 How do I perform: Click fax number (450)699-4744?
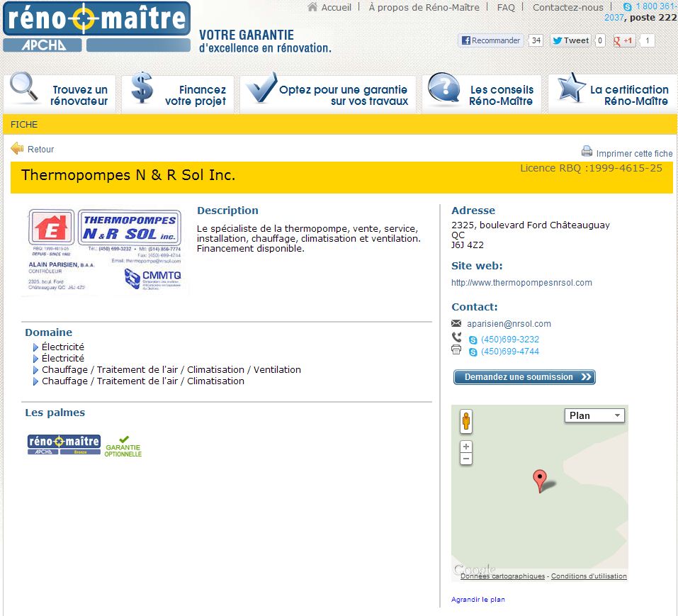coord(510,352)
